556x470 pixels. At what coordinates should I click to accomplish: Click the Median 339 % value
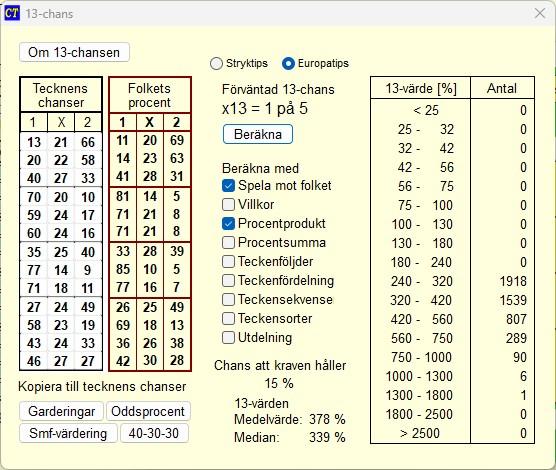pos(327,437)
